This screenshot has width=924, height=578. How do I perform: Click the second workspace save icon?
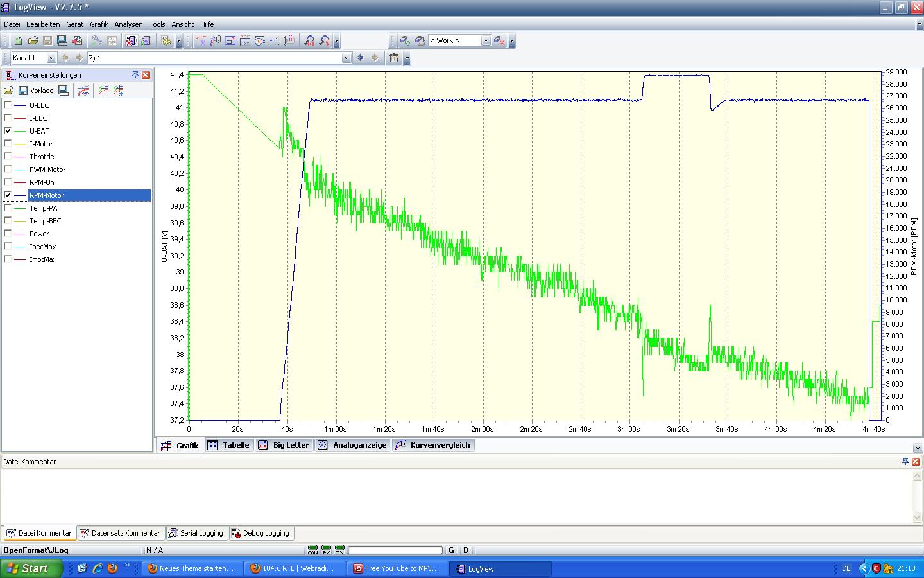point(420,40)
